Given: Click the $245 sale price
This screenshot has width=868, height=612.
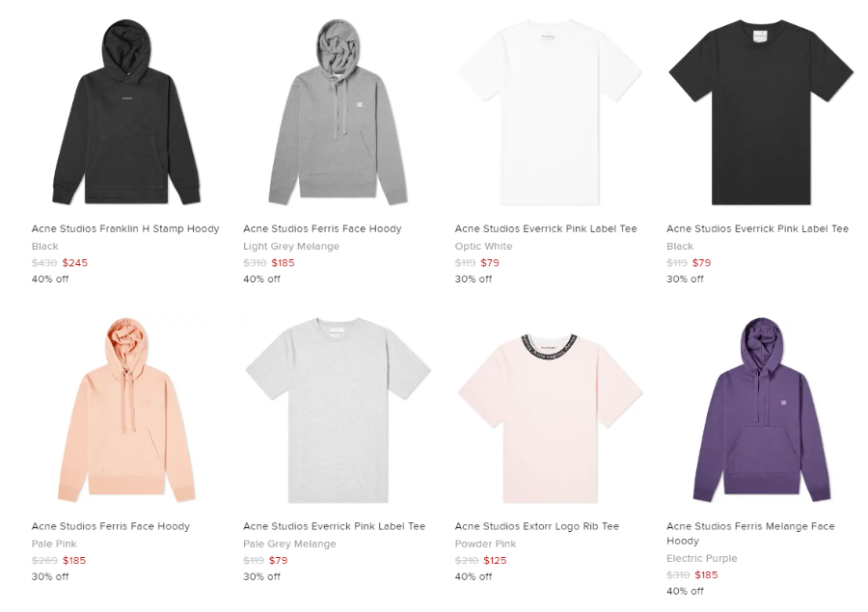Looking at the screenshot, I should (74, 263).
